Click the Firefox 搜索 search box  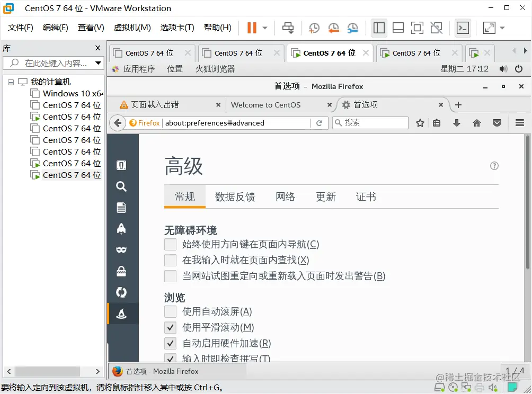[x=370, y=123]
